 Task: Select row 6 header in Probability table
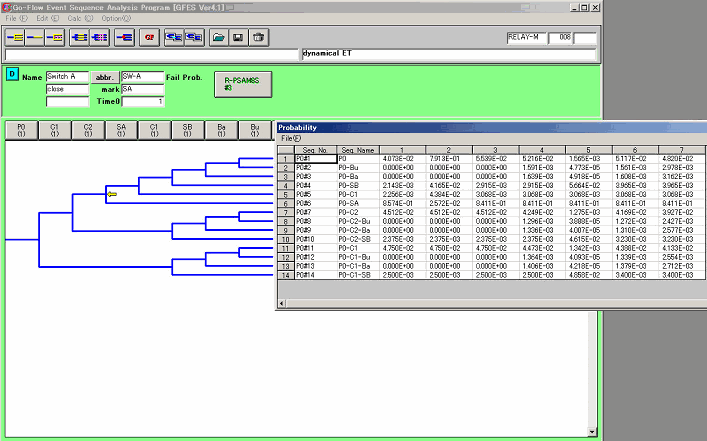pyautogui.click(x=285, y=203)
